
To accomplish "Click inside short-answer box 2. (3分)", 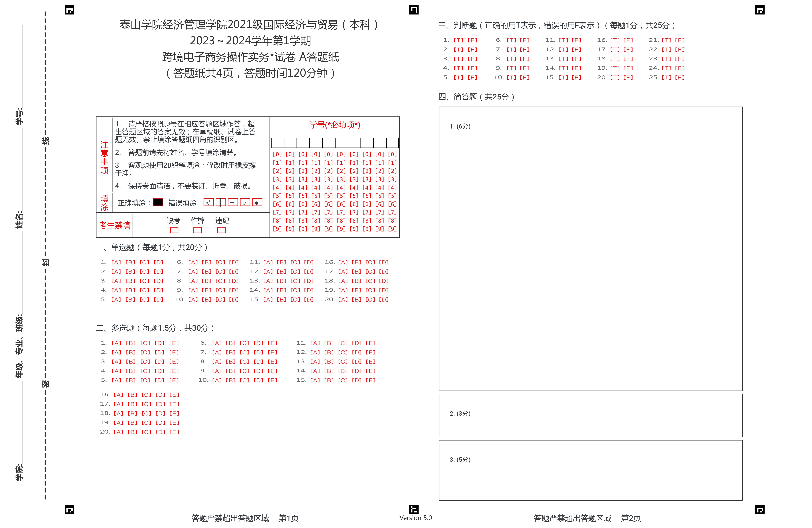I will coord(591,415).
